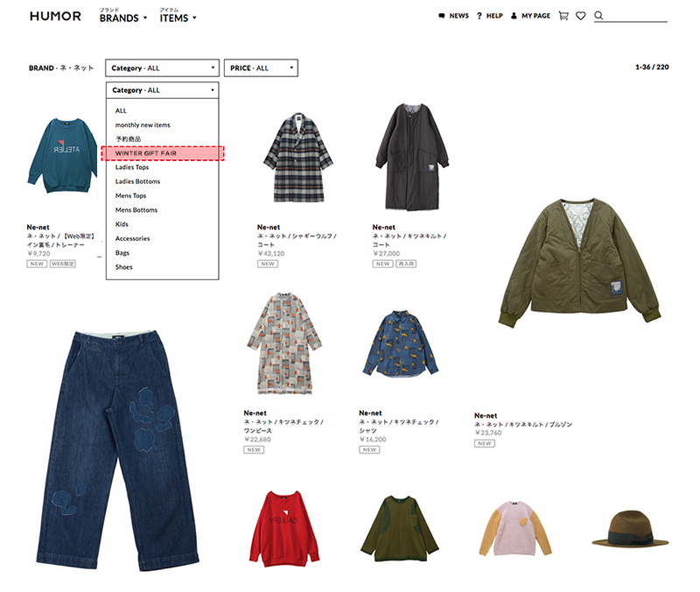Collapse the expanded Category - ALL list header
The height and width of the screenshot is (592, 700).
pyautogui.click(x=163, y=90)
